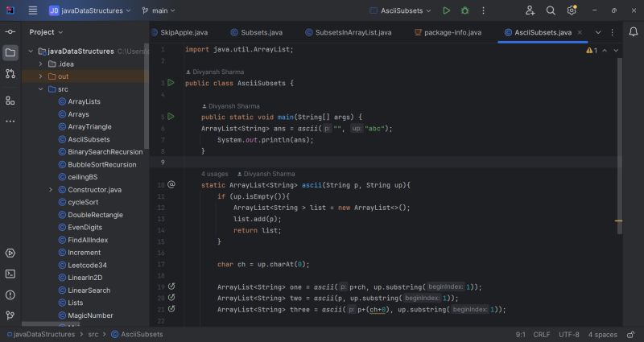Open the Search Everywhere magnifier
Image resolution: width=644 pixels, height=342 pixels.
click(551, 10)
